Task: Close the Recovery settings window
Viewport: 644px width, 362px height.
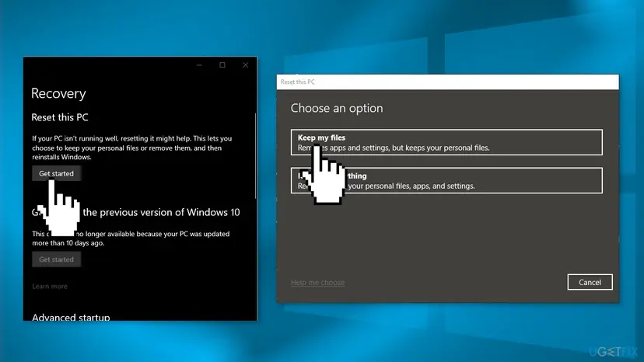Action: [x=245, y=64]
